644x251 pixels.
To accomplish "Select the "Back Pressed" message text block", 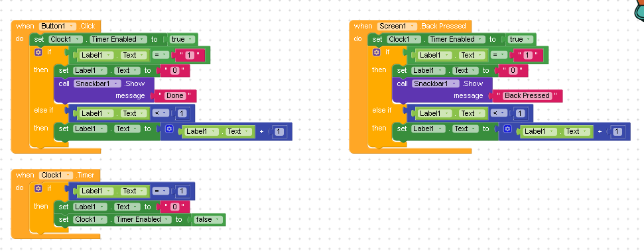I will pyautogui.click(x=527, y=95).
